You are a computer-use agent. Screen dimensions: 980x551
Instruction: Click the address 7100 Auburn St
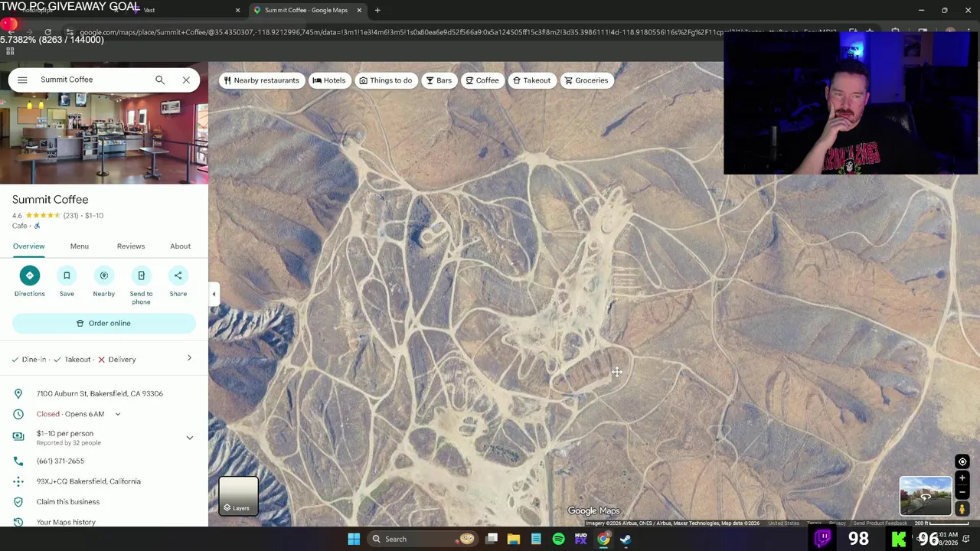coord(100,393)
